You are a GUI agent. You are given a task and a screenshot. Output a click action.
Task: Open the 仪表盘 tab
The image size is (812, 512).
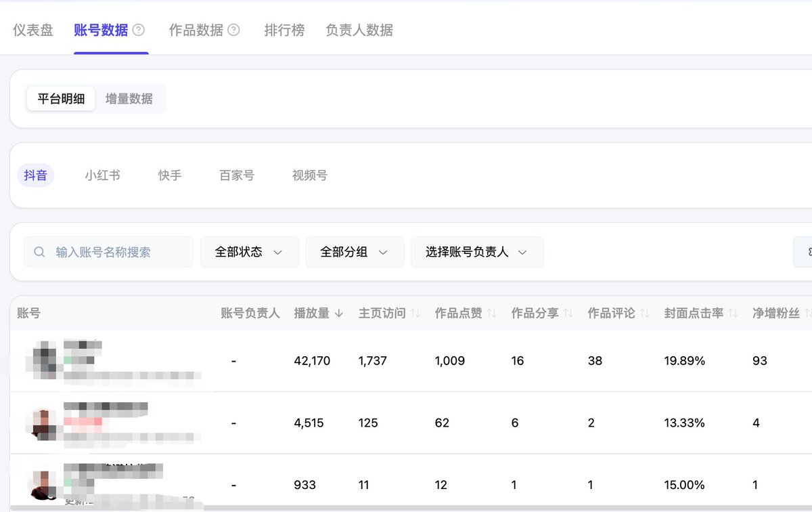(x=33, y=30)
